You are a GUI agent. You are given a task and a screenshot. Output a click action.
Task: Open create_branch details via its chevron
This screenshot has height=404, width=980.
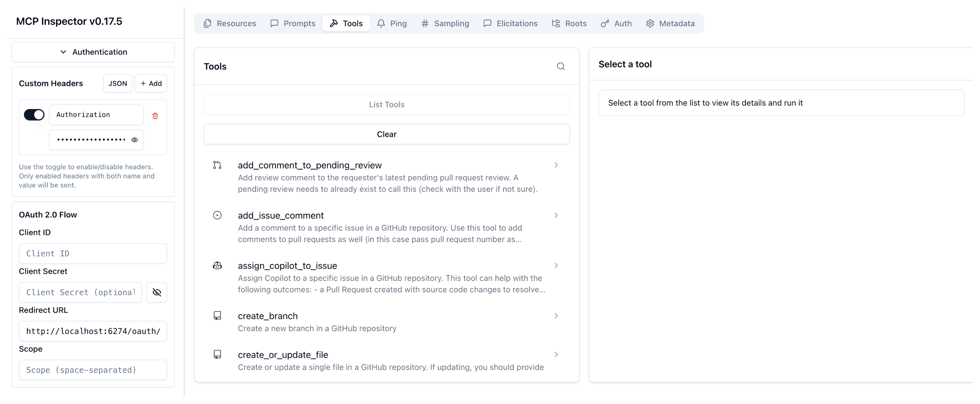[556, 316]
